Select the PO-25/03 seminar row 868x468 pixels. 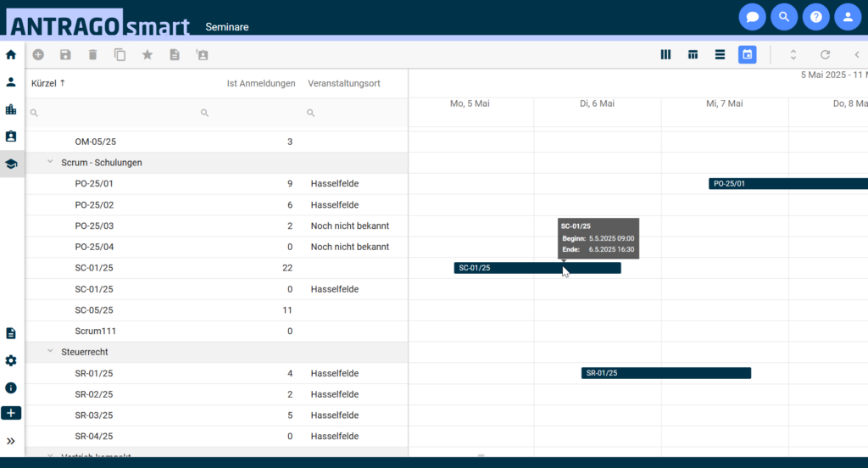(x=94, y=226)
